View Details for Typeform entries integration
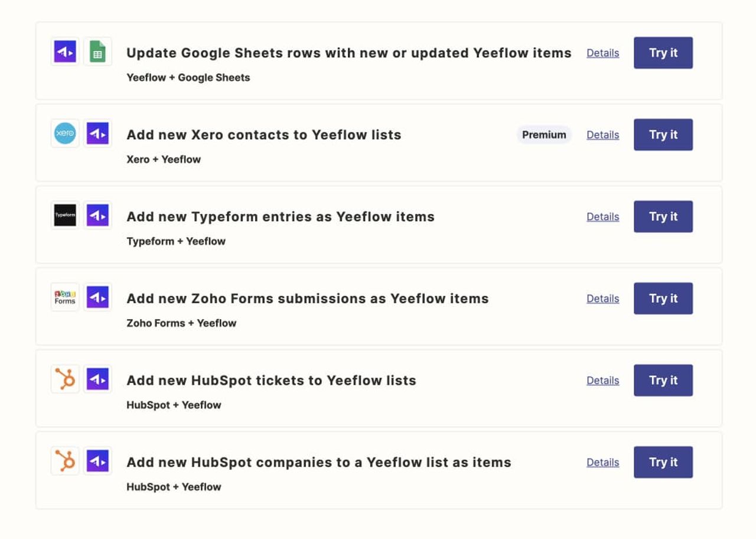The width and height of the screenshot is (756, 539). pyautogui.click(x=602, y=217)
